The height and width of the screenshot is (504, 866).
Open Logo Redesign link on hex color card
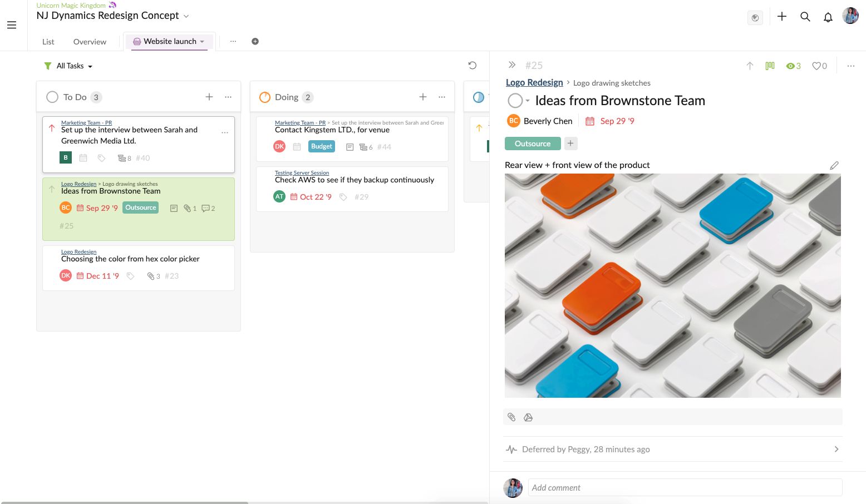point(78,252)
